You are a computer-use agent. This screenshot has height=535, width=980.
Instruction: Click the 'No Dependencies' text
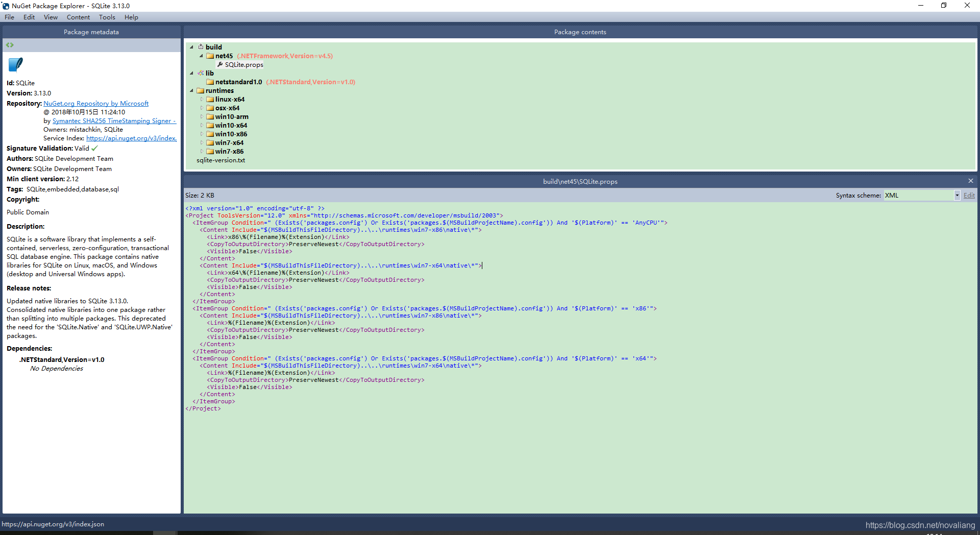point(56,368)
